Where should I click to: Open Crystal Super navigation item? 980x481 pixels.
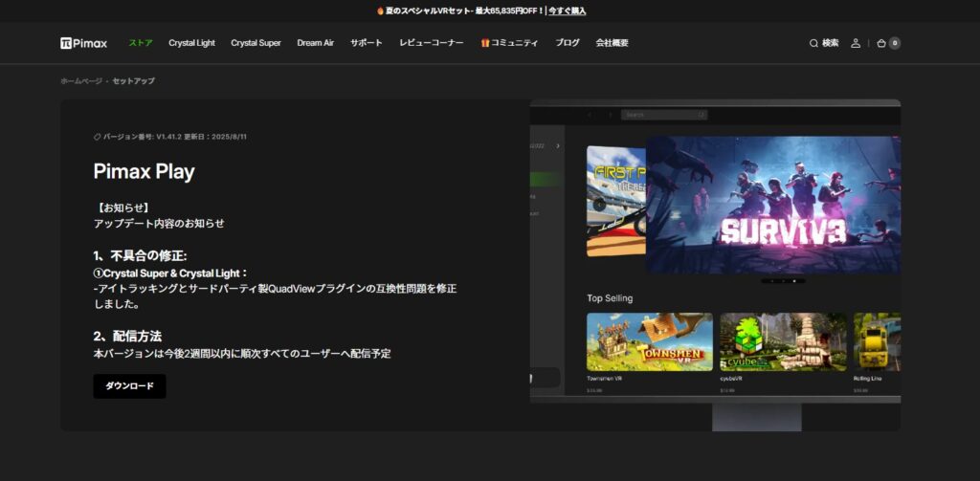(x=256, y=43)
